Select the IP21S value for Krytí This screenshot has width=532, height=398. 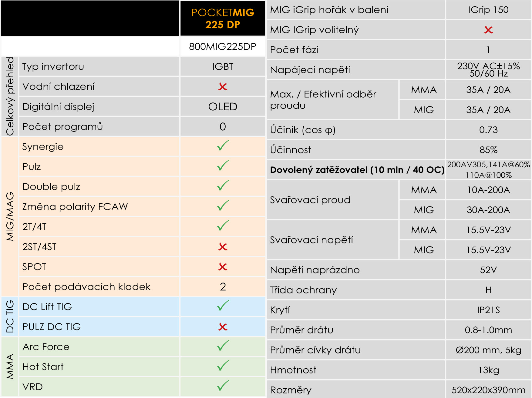(x=489, y=310)
